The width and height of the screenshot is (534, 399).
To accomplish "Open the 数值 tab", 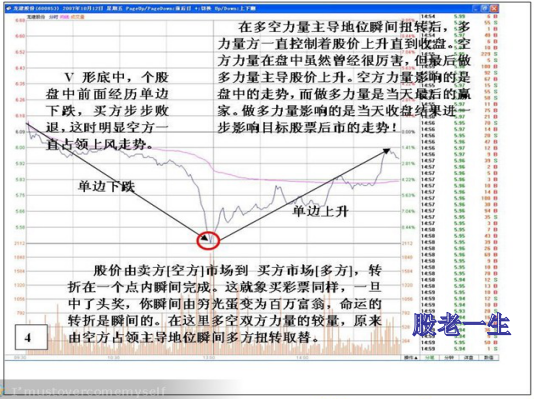I will click(x=488, y=357).
